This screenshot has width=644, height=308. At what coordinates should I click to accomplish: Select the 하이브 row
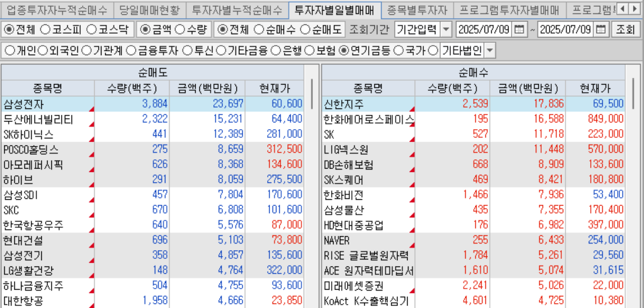click(x=152, y=180)
